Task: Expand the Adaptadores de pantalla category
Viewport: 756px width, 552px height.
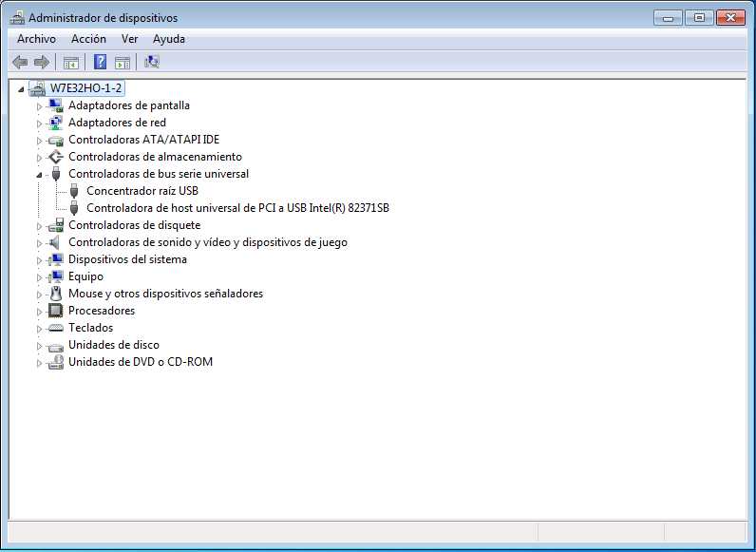Action: point(40,106)
